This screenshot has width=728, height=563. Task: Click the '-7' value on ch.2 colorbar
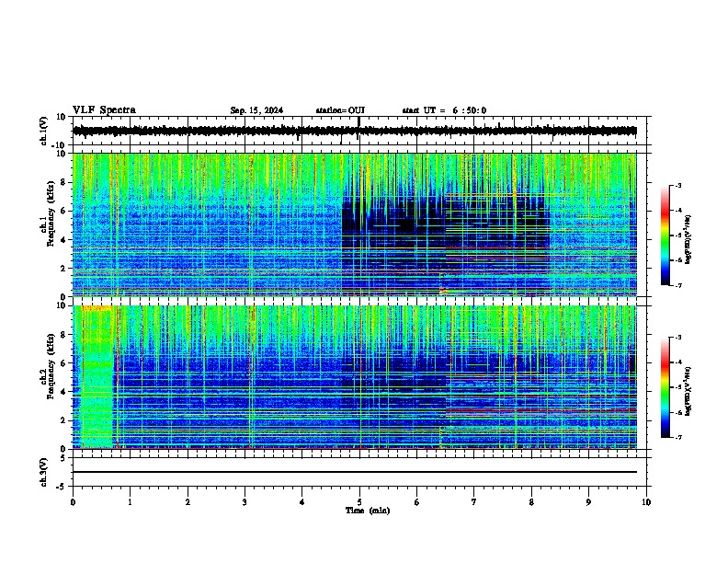(x=677, y=438)
